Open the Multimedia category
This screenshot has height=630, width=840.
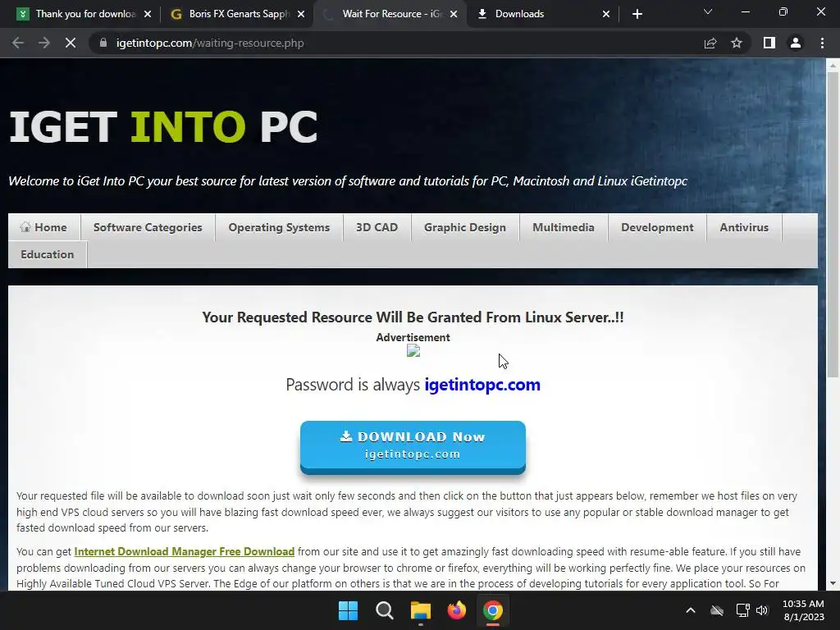tap(564, 227)
